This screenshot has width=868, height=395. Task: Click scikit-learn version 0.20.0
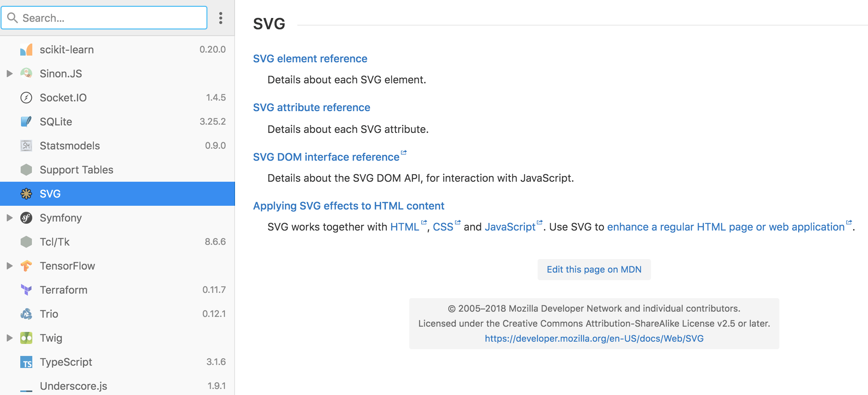212,50
